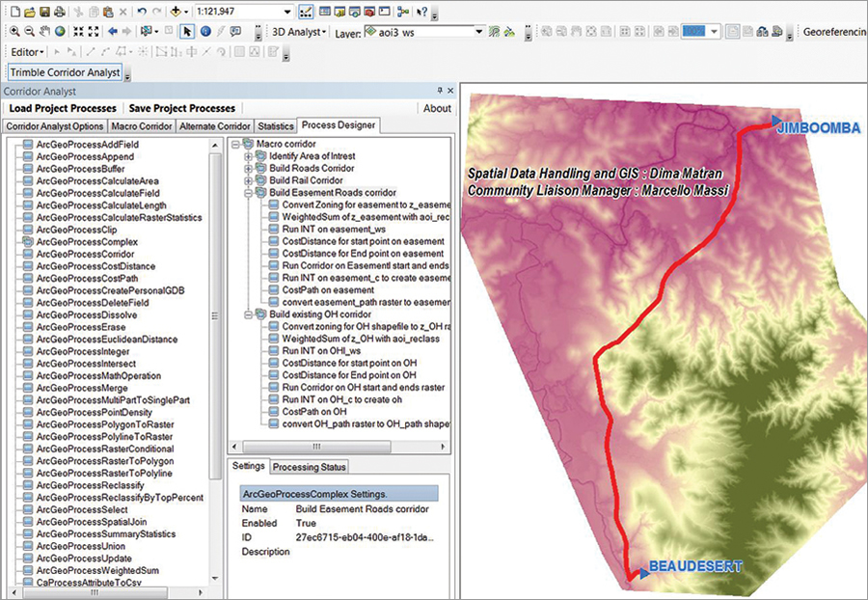Screen dimensions: 868x600
Task: Use the Identify tool
Action: 205,31
